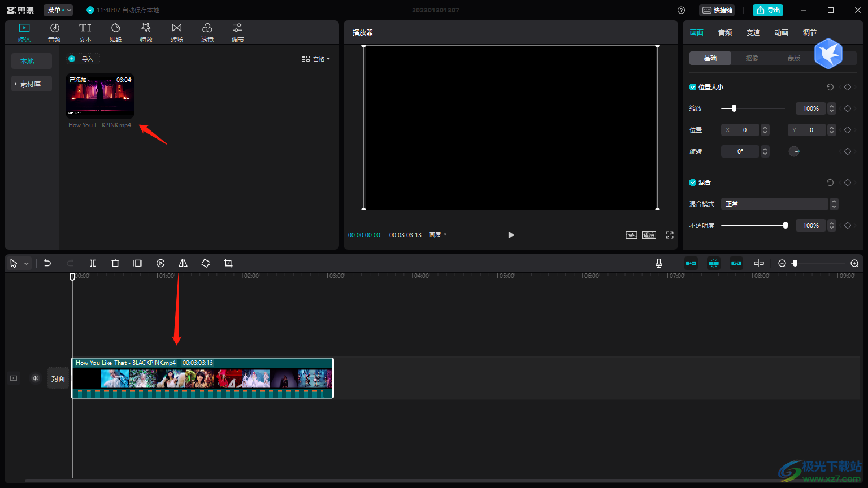
Task: Zoom in timeline with plus icon
Action: [x=854, y=263]
